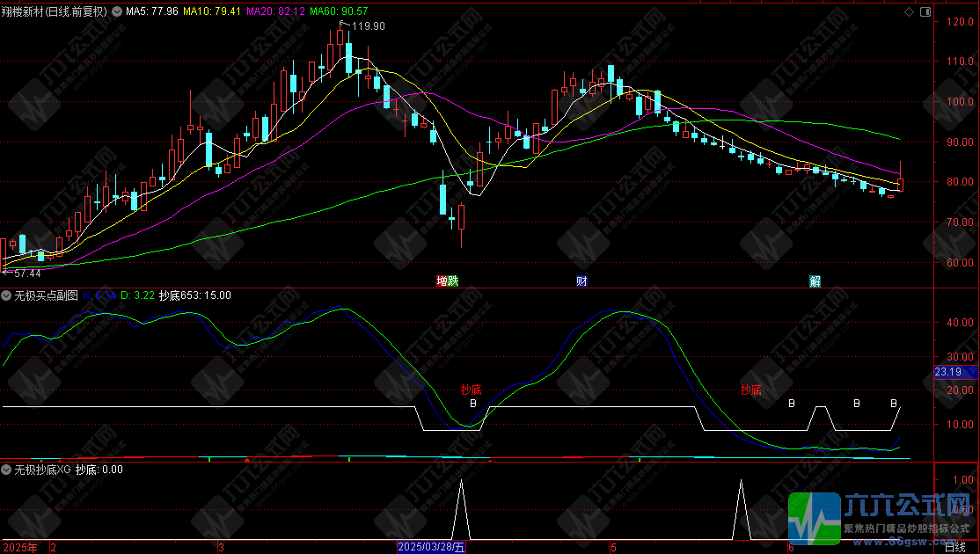This screenshot has width=980, height=554.
Task: Click the green MA60 label
Action: point(339,12)
